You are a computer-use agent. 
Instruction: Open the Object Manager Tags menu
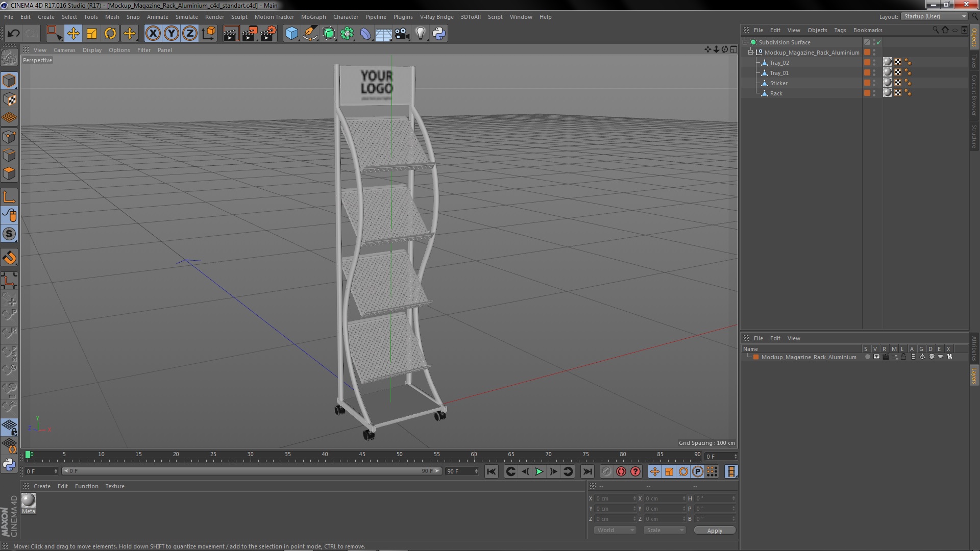tap(840, 30)
